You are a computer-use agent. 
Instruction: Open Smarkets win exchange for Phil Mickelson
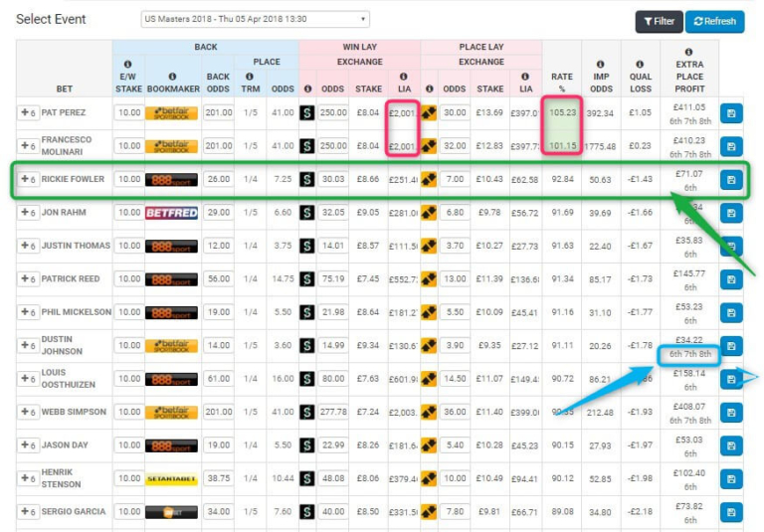[307, 312]
